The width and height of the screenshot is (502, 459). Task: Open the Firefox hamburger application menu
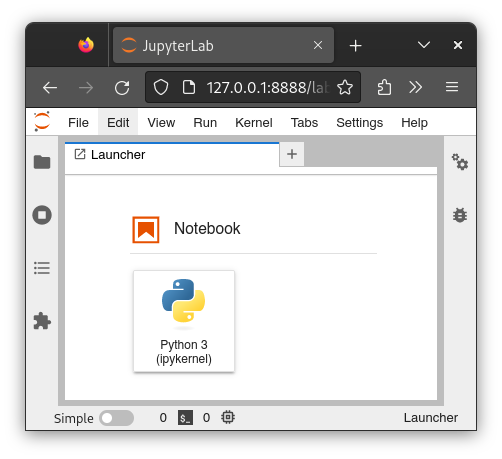click(x=452, y=87)
